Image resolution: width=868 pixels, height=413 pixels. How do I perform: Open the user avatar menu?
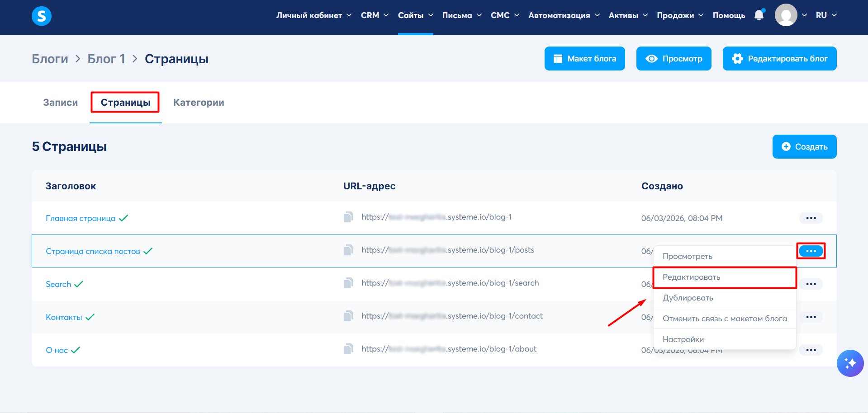786,15
